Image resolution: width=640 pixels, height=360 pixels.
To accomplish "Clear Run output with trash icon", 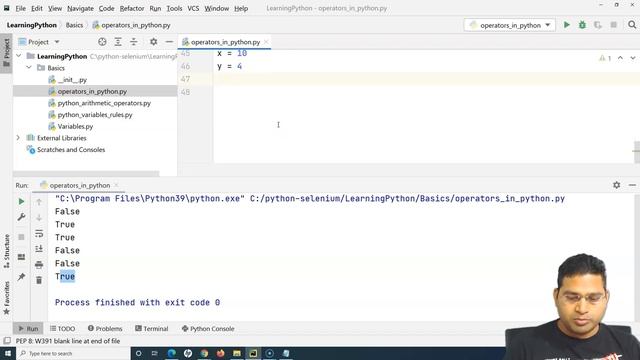I will (39, 280).
